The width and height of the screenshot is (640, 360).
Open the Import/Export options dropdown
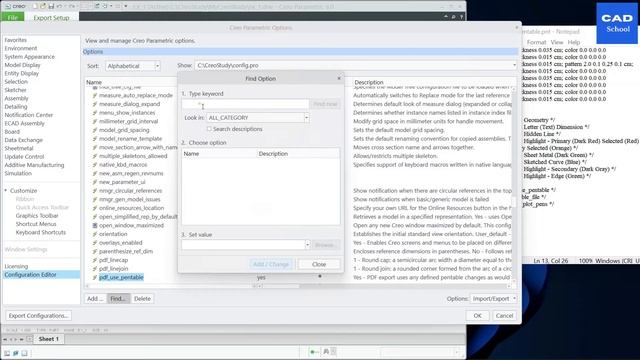494,298
